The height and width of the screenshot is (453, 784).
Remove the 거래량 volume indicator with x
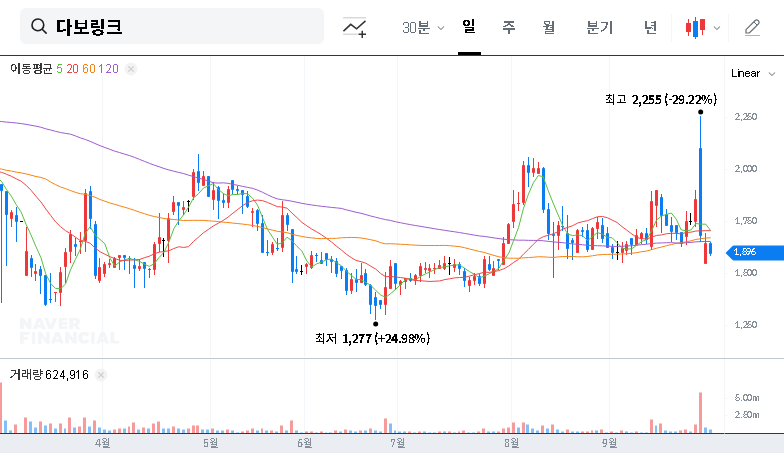tap(100, 375)
